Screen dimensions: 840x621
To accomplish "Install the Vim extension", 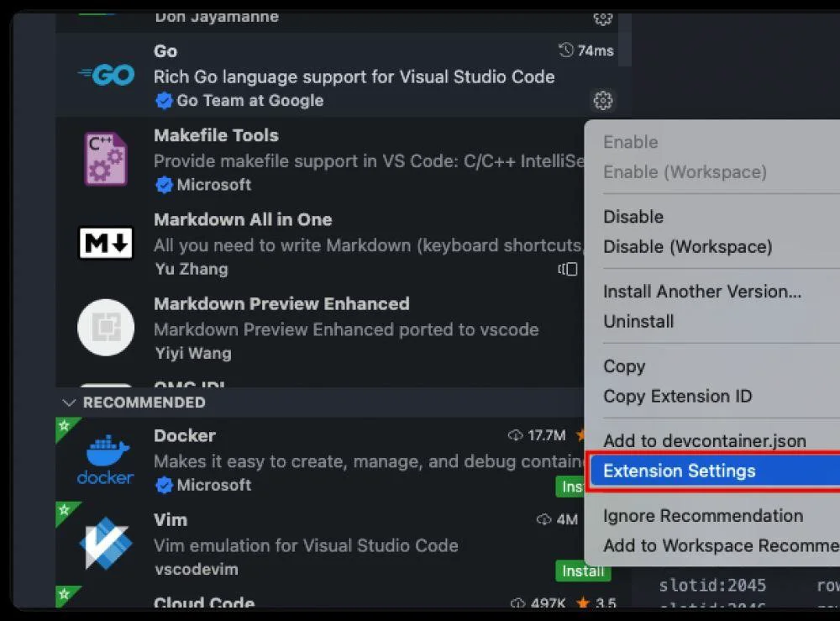I will coord(583,571).
